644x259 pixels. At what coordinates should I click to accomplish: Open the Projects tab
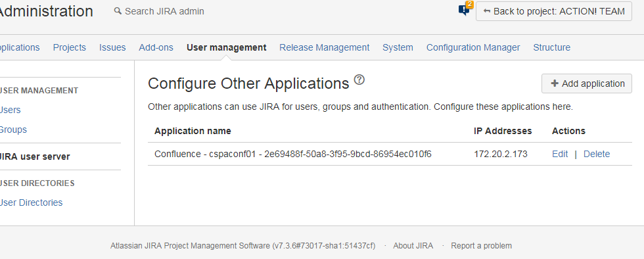[x=70, y=48]
